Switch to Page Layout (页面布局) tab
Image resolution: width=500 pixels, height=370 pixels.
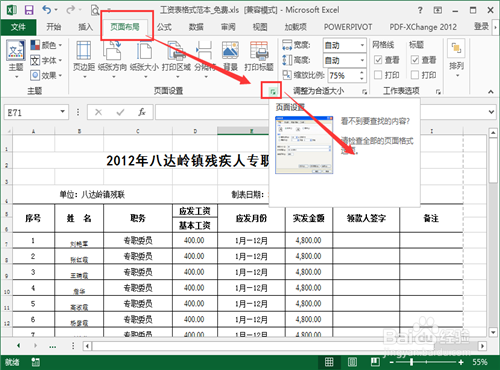coord(125,27)
